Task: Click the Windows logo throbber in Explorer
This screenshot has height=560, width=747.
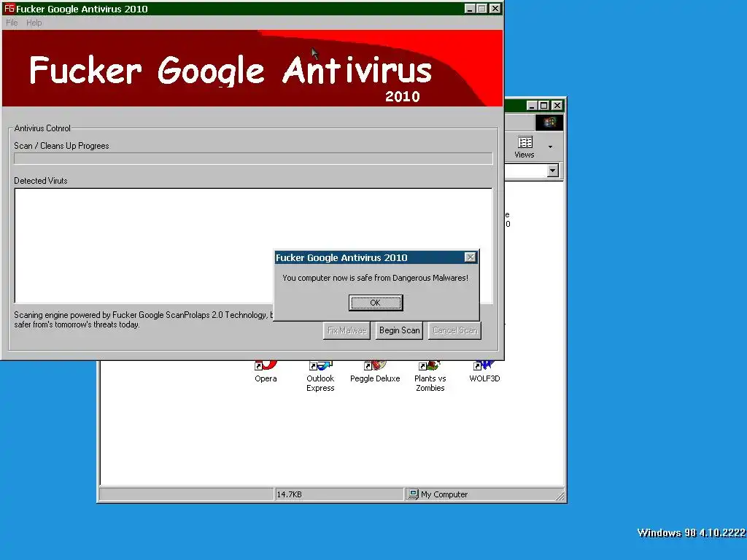Action: (549, 122)
